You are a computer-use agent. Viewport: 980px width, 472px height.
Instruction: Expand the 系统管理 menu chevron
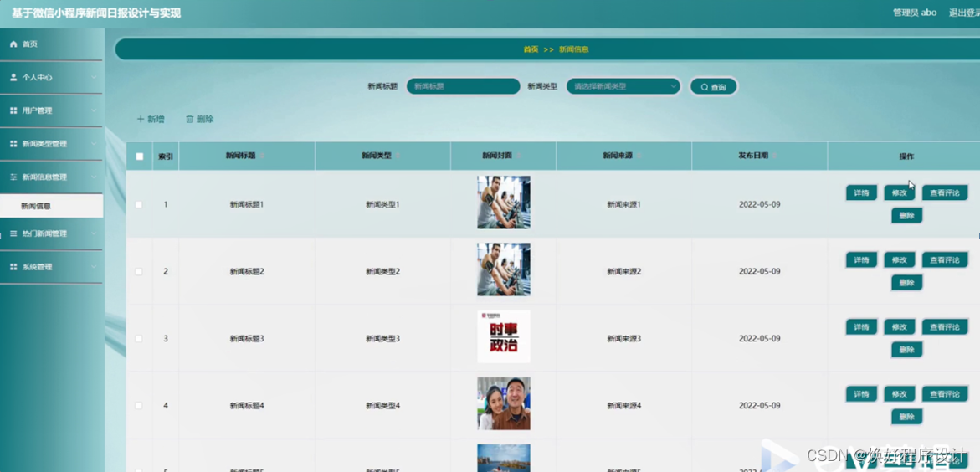coord(94,266)
